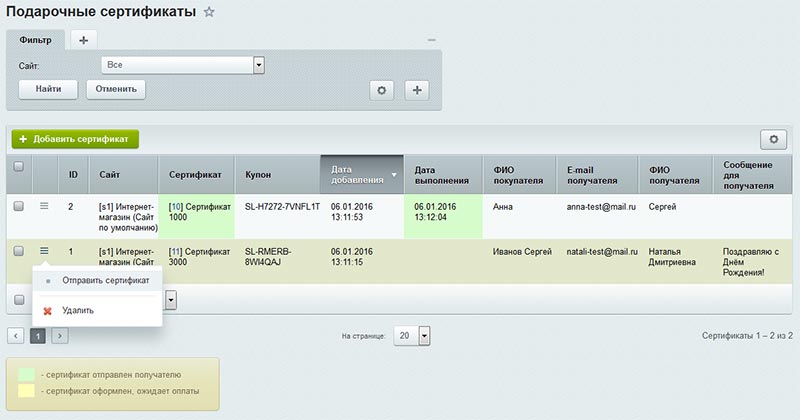
Task: Click the filter plus button beside gear
Action: pyautogui.click(x=416, y=90)
